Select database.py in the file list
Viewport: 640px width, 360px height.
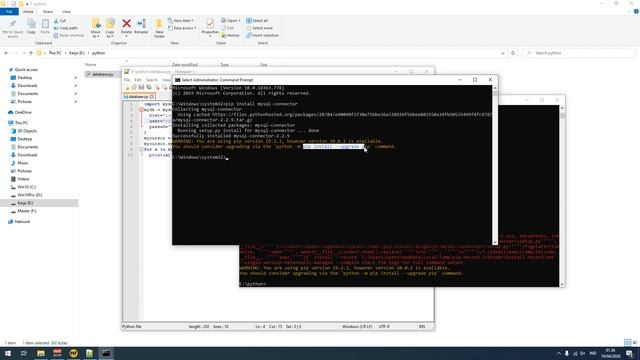(x=102, y=74)
